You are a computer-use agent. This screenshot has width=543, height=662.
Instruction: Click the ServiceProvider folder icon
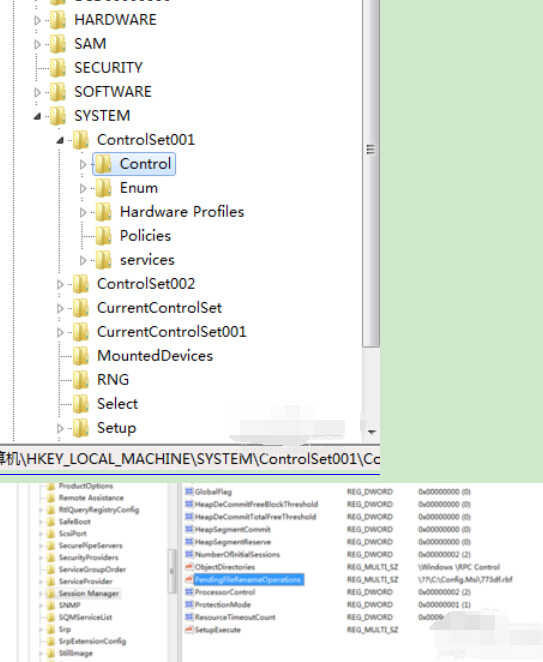(x=51, y=581)
